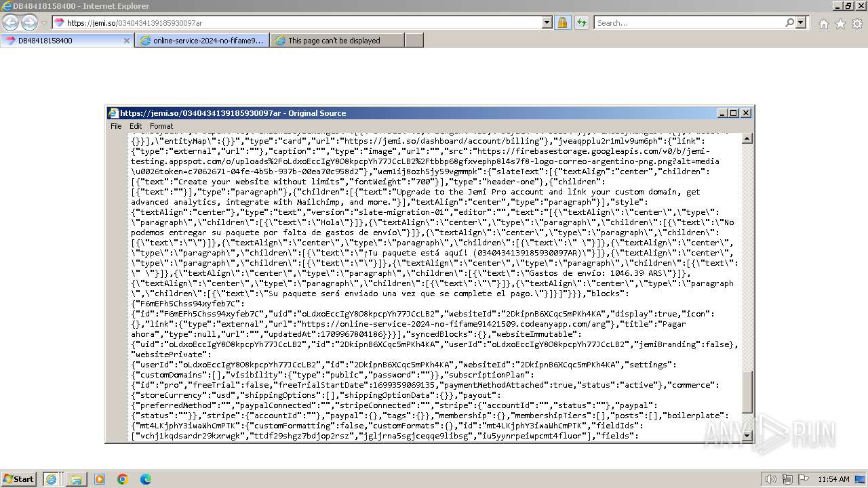Image resolution: width=868 pixels, height=488 pixels.
Task: Open File Explorer from the taskbar
Action: 76,479
